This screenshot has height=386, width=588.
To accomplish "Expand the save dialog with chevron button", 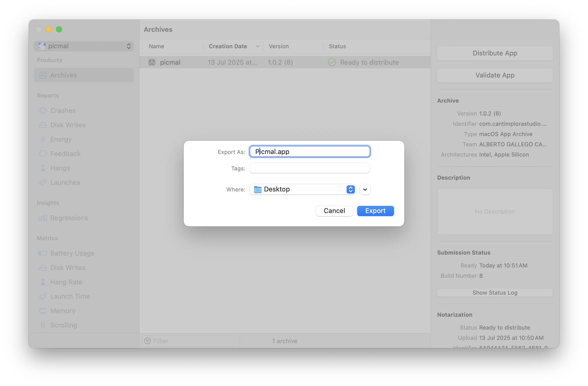I will pos(365,190).
